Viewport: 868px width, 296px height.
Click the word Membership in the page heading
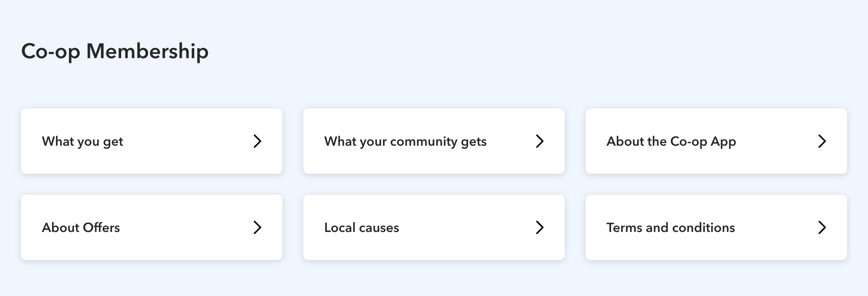coord(148,51)
